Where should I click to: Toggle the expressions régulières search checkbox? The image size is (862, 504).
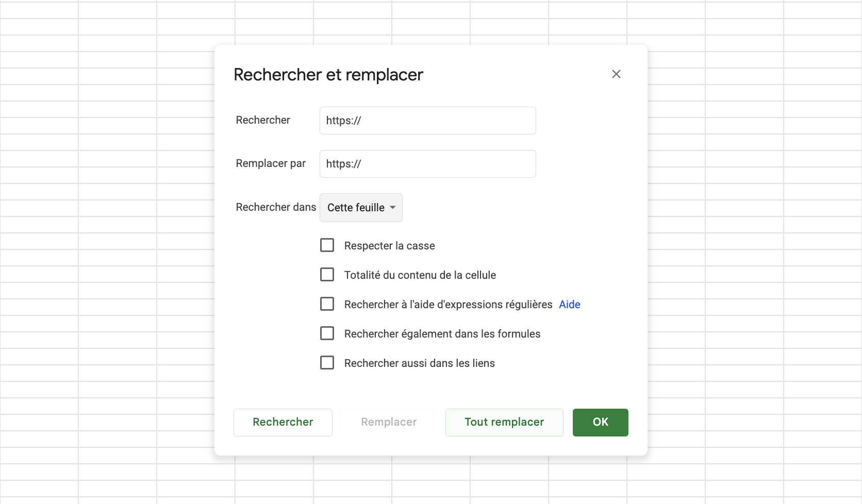tap(327, 304)
